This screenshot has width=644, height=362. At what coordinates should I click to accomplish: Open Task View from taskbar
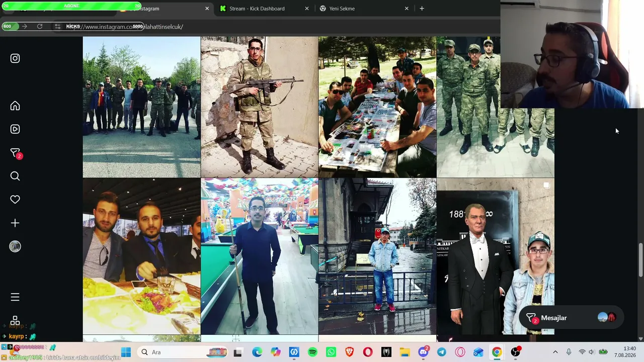point(237,352)
